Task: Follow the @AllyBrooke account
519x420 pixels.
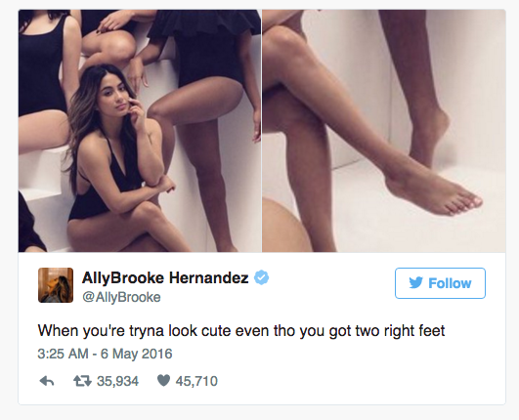Action: pos(440,283)
